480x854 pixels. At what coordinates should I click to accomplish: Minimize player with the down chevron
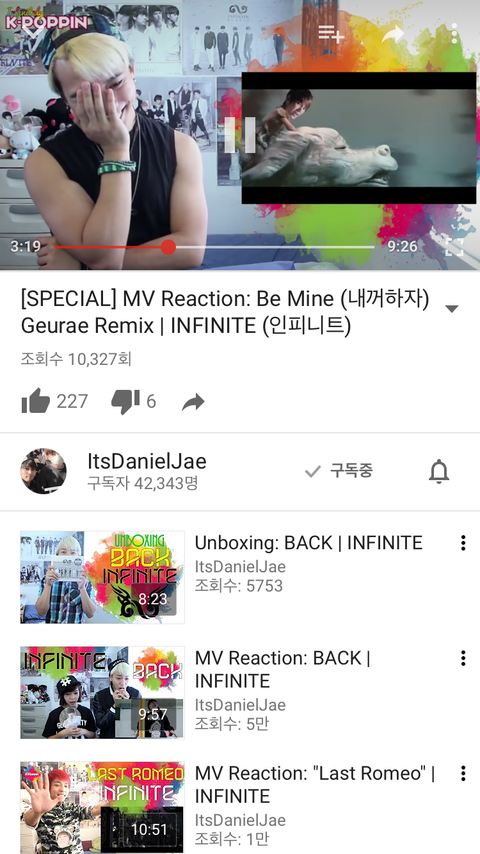(33, 30)
